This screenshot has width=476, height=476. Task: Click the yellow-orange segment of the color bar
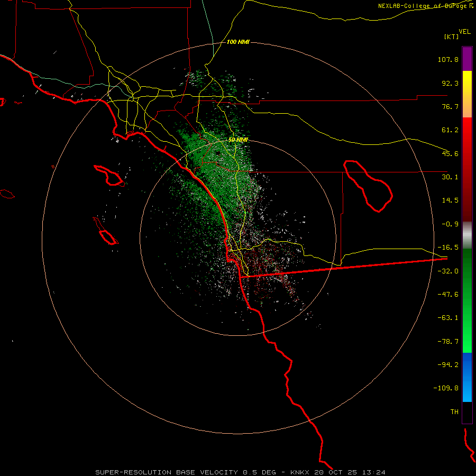pyautogui.click(x=467, y=94)
